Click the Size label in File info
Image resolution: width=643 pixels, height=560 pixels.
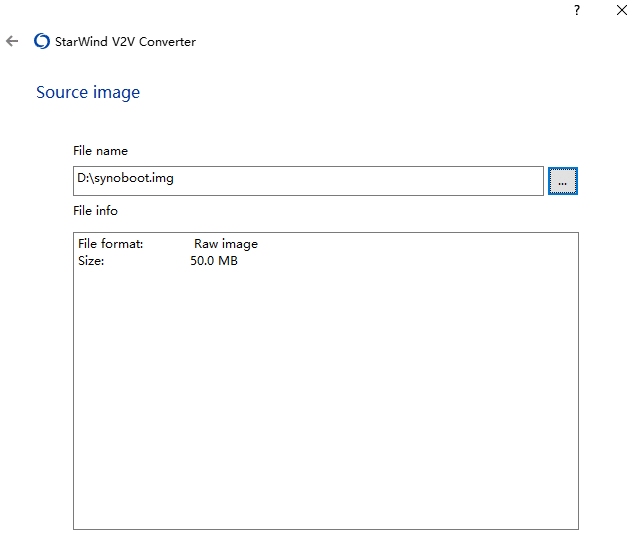91,261
